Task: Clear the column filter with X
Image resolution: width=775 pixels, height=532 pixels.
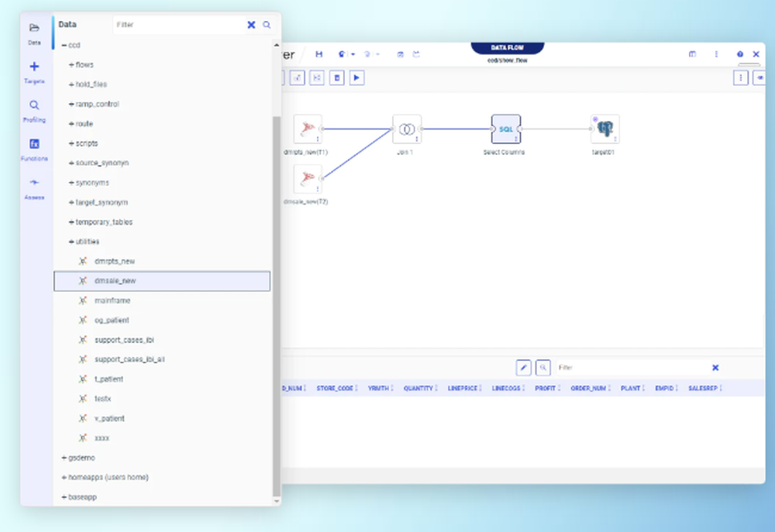Action: click(x=715, y=368)
